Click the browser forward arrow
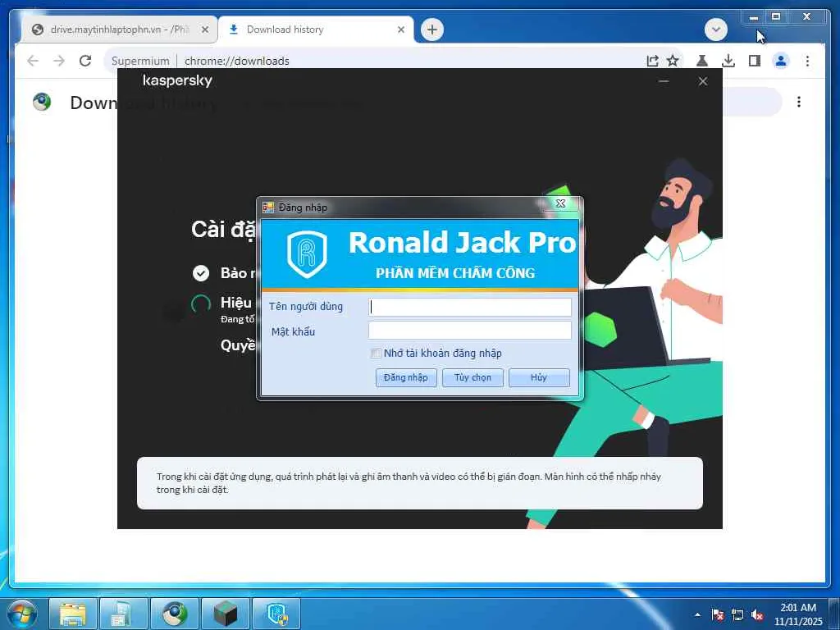 (59, 61)
